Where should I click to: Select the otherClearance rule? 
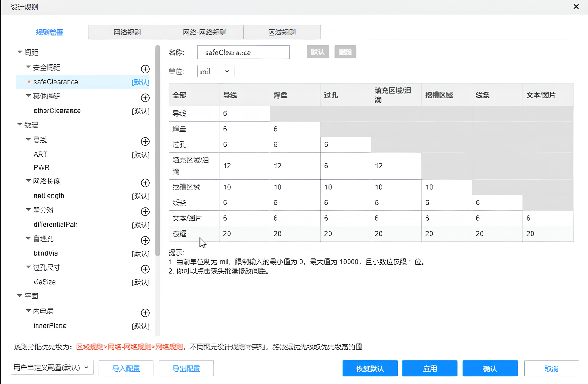click(57, 111)
